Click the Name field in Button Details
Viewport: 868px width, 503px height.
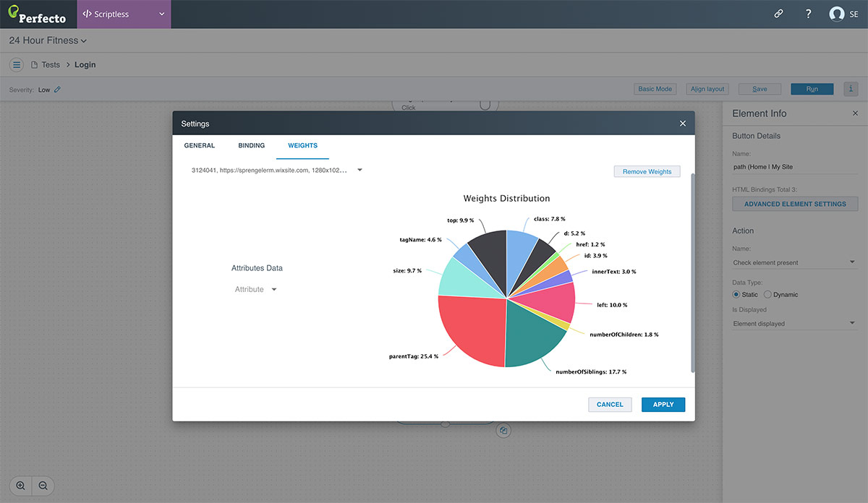pyautogui.click(x=795, y=167)
